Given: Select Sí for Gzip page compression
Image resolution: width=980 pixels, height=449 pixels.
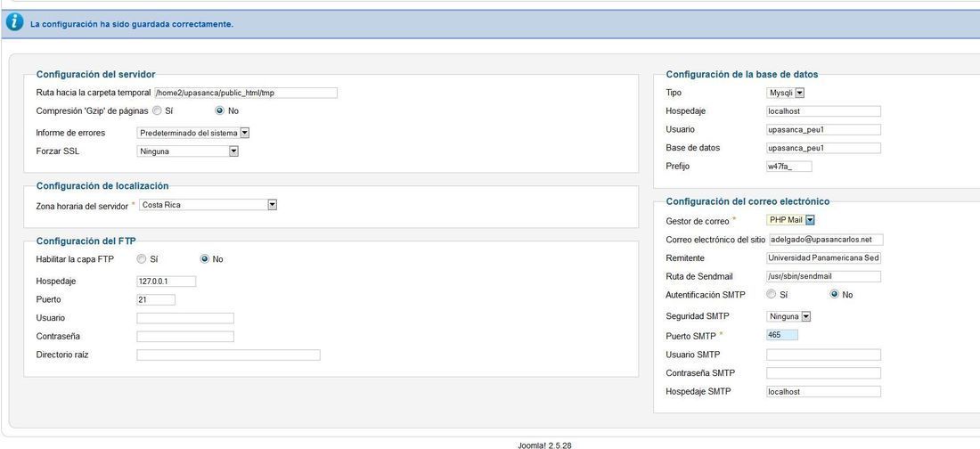Looking at the screenshot, I should click(x=157, y=110).
